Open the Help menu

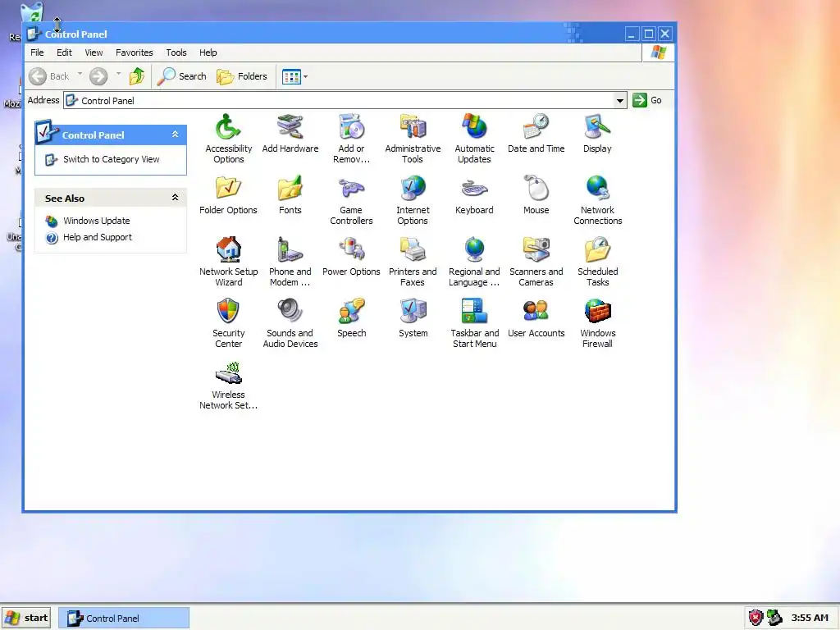(x=208, y=52)
